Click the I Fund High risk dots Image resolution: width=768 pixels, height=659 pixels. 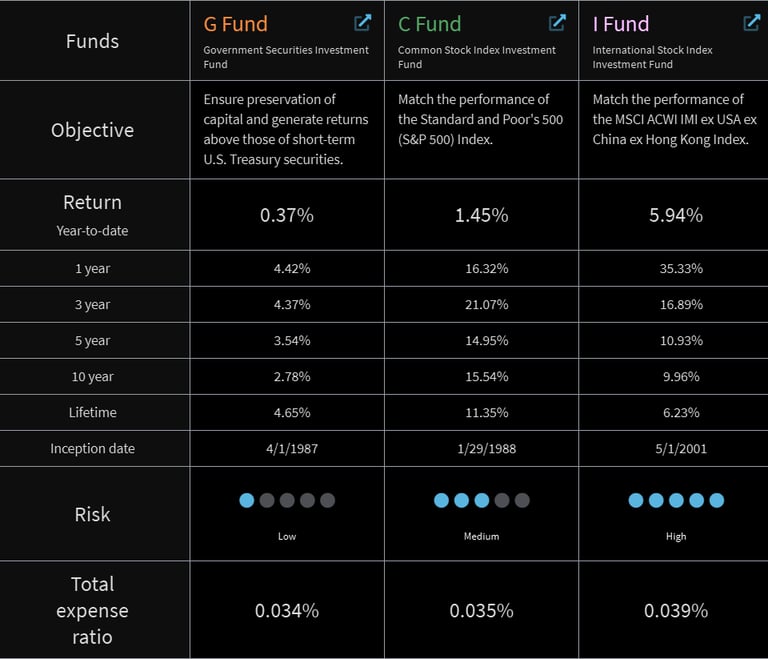[676, 500]
